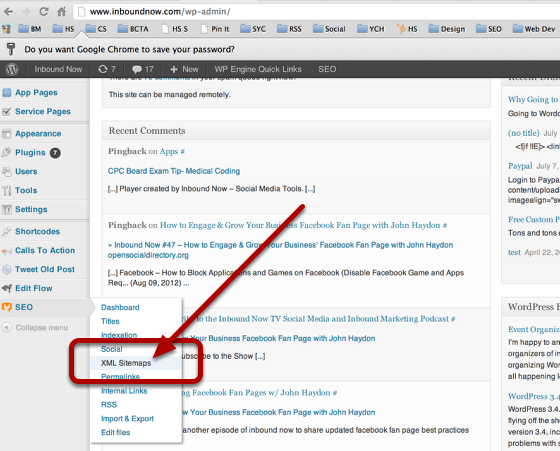Image resolution: width=560 pixels, height=451 pixels.
Task: Open Tools menu in sidebar
Action: (x=26, y=190)
